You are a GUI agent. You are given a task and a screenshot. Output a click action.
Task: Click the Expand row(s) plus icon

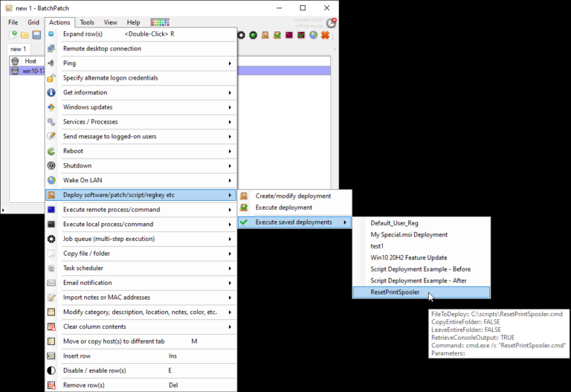pos(51,34)
